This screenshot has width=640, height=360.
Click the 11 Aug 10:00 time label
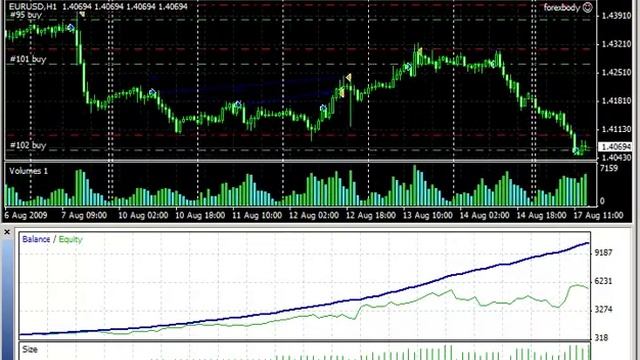click(x=257, y=215)
